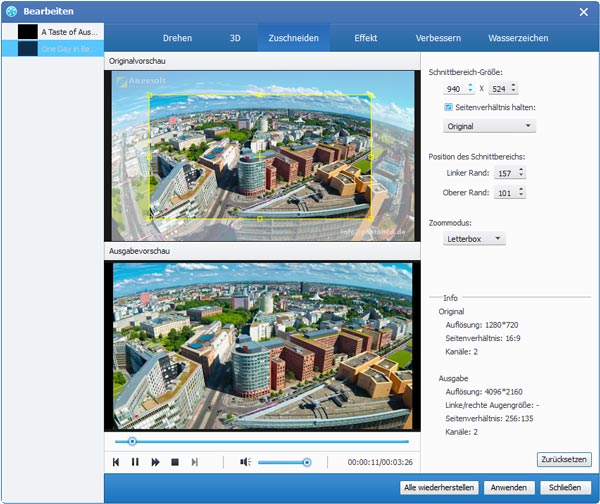Increase crop height with up arrow
The width and height of the screenshot is (600, 504).
click(x=514, y=86)
